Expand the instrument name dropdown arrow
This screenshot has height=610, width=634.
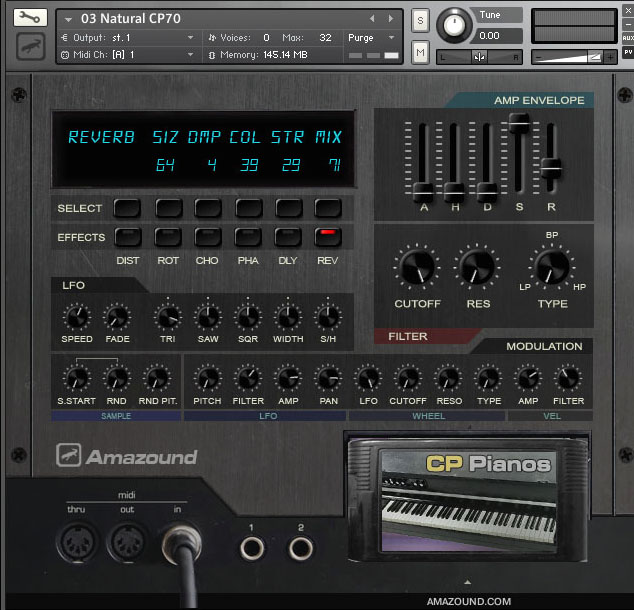pyautogui.click(x=68, y=19)
